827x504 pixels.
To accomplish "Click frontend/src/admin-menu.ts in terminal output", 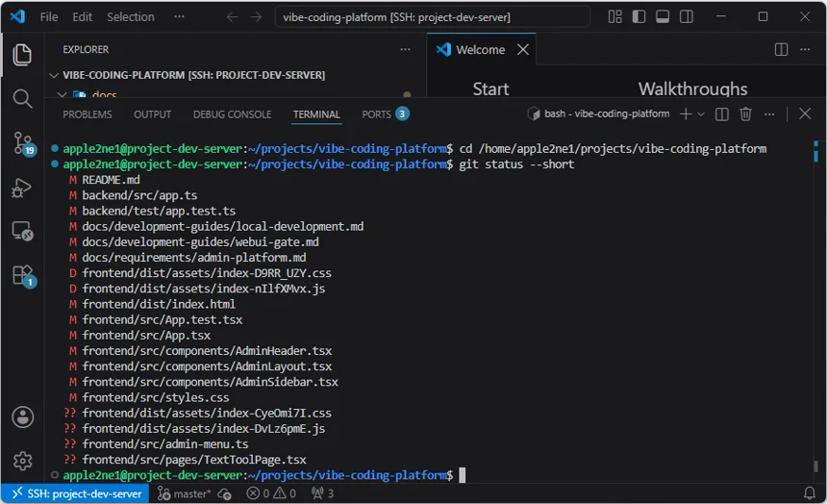I will pos(165,444).
